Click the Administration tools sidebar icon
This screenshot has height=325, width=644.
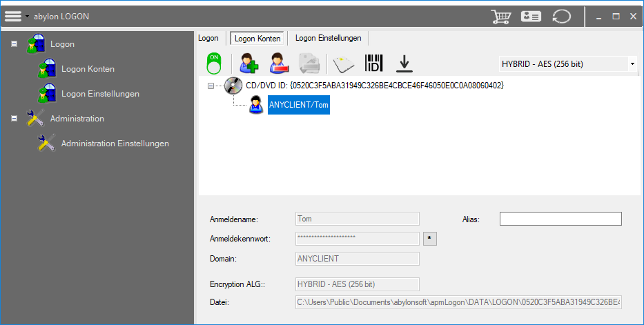tap(36, 118)
